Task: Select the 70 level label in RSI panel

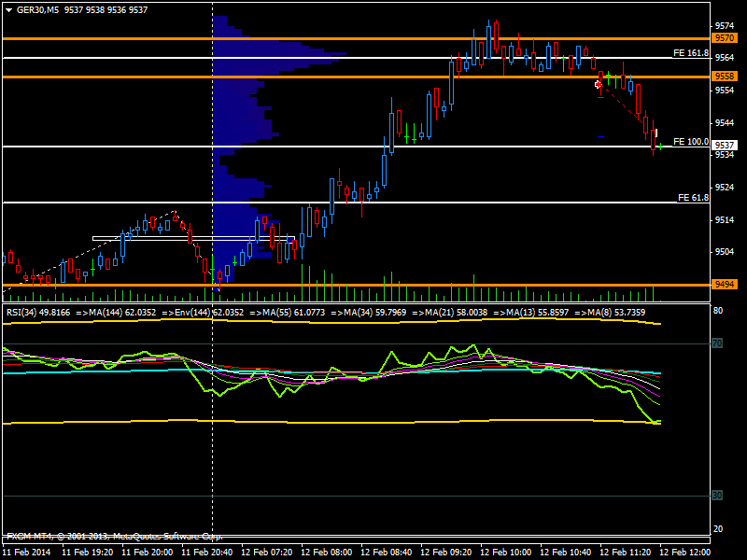Action: click(x=717, y=343)
